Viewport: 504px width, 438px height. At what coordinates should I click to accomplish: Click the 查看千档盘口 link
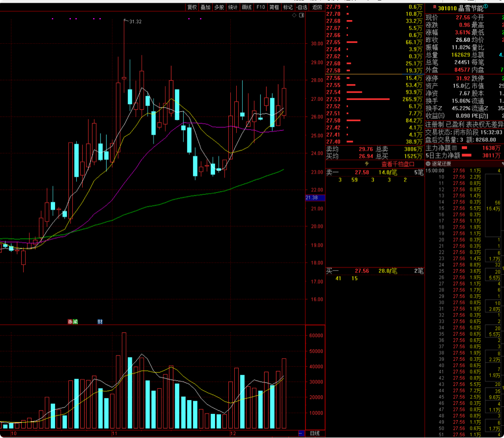(x=398, y=164)
